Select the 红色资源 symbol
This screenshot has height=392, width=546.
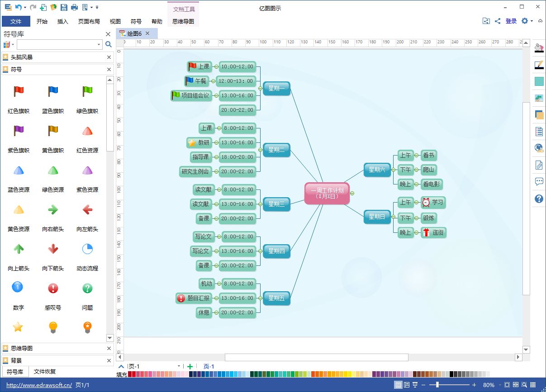(87, 131)
